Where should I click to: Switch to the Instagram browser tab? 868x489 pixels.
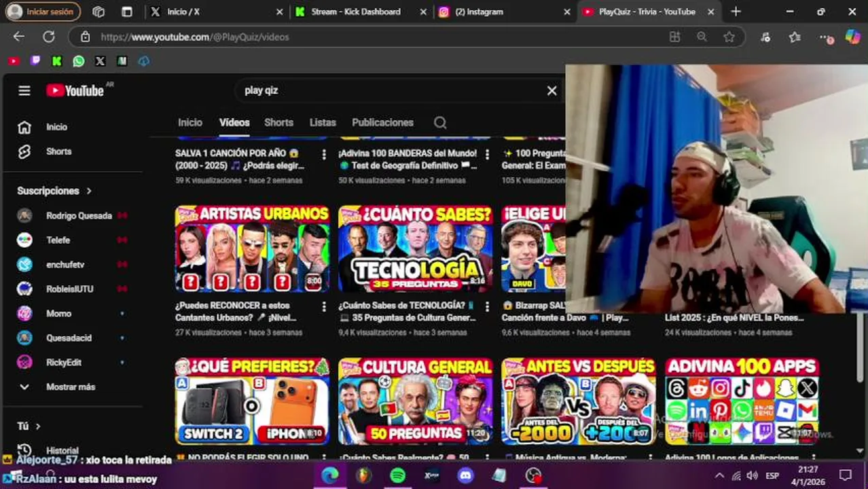coord(504,12)
